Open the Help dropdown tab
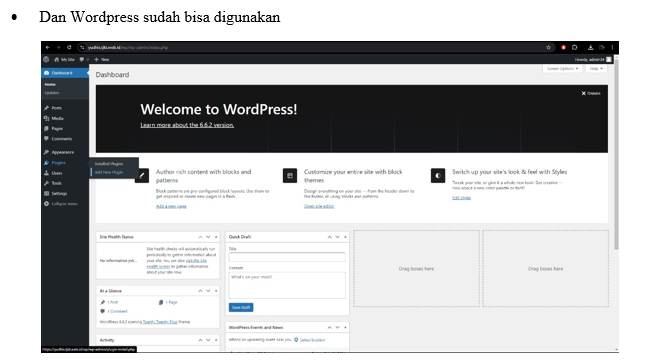This screenshot has height=364, width=655. pyautogui.click(x=596, y=69)
